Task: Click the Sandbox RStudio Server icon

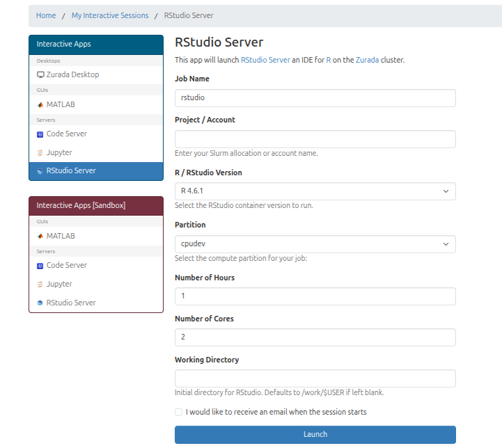Action: [40, 303]
